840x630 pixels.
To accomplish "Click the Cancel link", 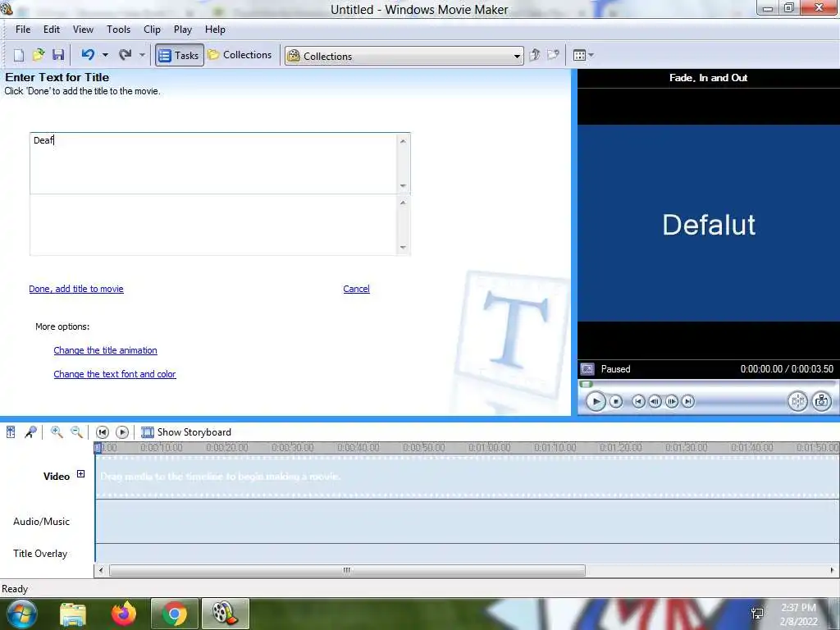I will pos(356,289).
